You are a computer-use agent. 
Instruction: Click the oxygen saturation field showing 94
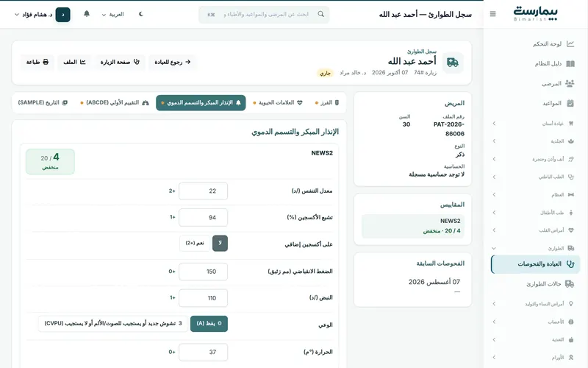(204, 217)
